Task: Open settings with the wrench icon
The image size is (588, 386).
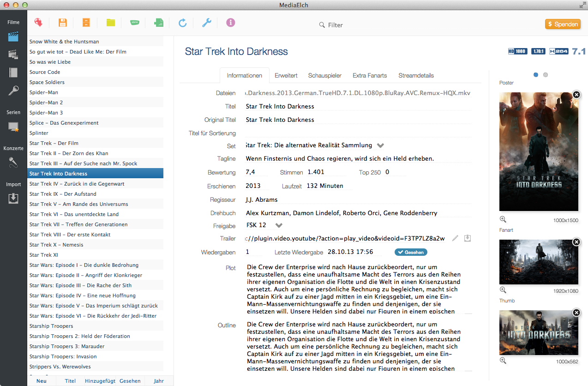Action: pyautogui.click(x=206, y=23)
